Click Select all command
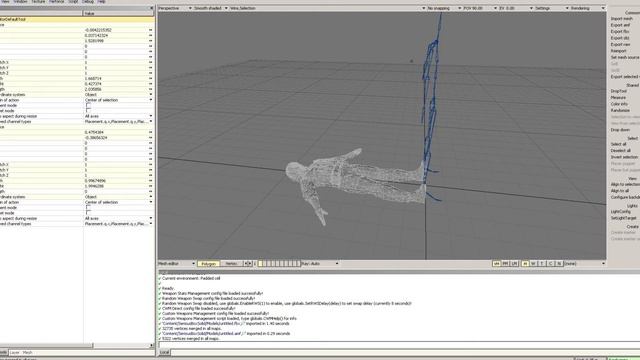Screen dimensions: 640x360 pos(619,144)
